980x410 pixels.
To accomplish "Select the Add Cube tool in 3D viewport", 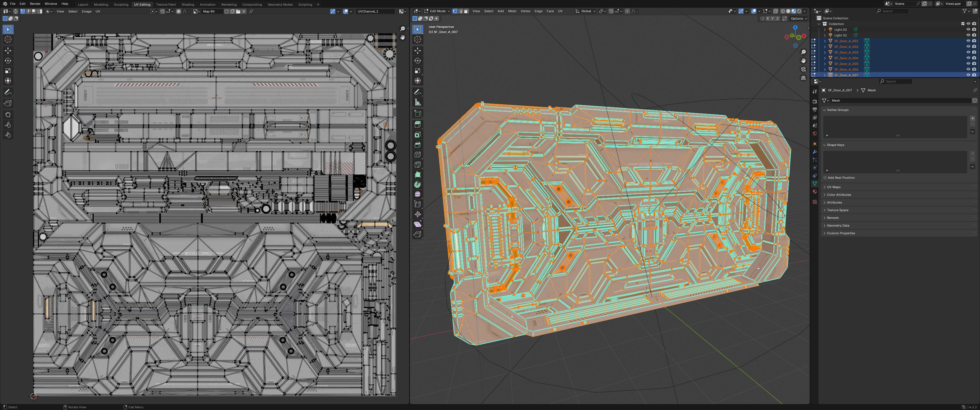I will point(418,113).
